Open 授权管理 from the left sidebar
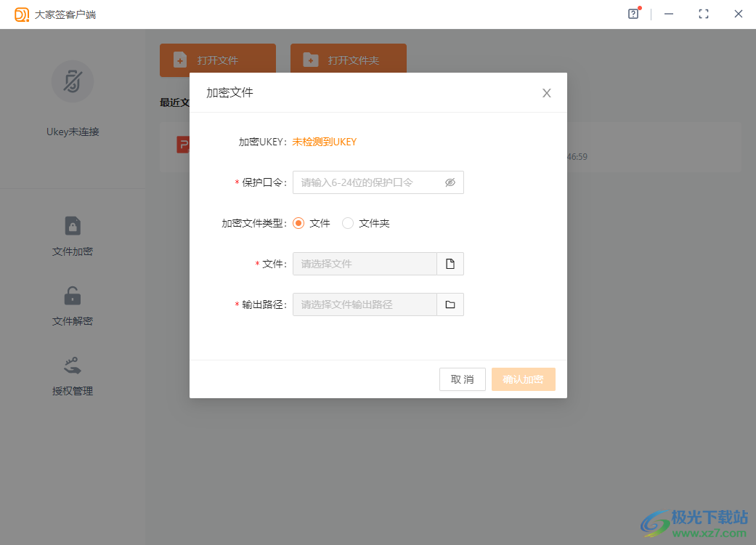 [72, 376]
